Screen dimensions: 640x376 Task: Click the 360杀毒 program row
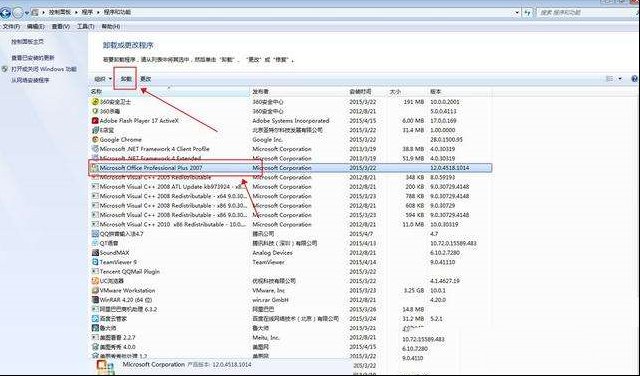(x=291, y=111)
